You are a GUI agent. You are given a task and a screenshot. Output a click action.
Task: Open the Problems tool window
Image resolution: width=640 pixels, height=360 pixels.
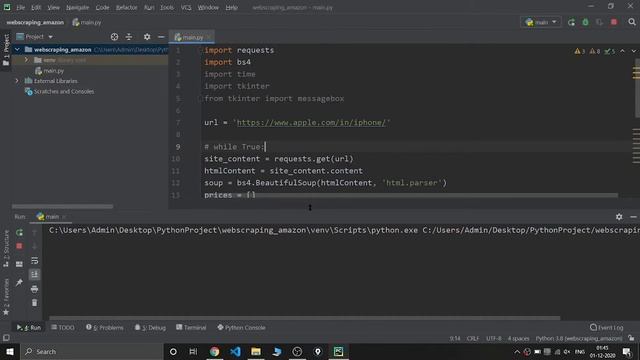point(104,327)
